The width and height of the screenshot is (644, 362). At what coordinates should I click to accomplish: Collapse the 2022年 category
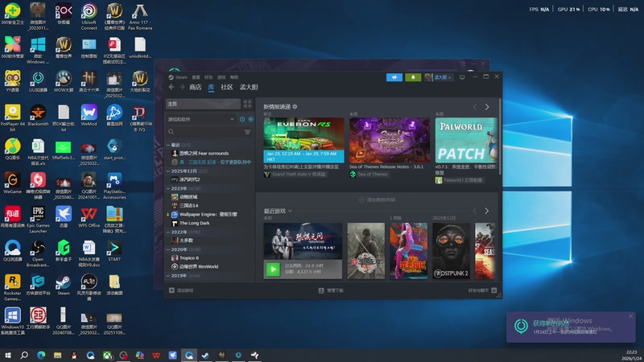(x=168, y=232)
